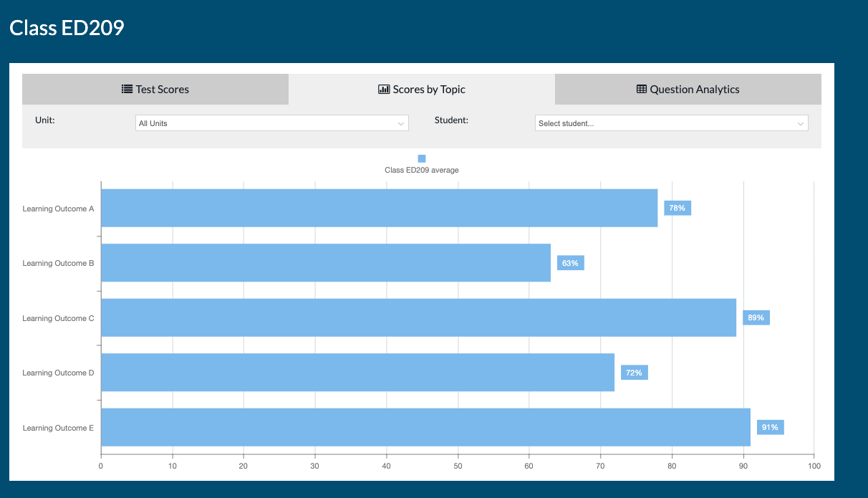Viewport: 868px width, 498px height.
Task: Click the 91% data label
Action: [770, 428]
